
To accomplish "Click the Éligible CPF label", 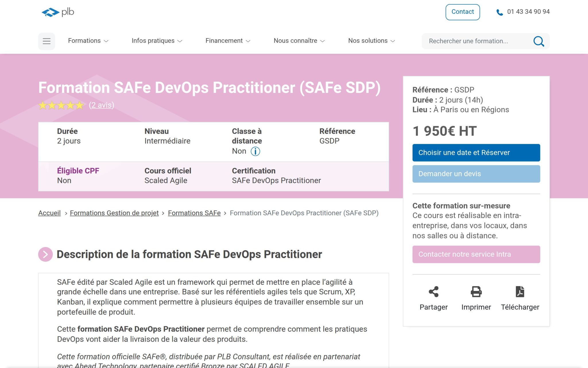I will pos(78,171).
